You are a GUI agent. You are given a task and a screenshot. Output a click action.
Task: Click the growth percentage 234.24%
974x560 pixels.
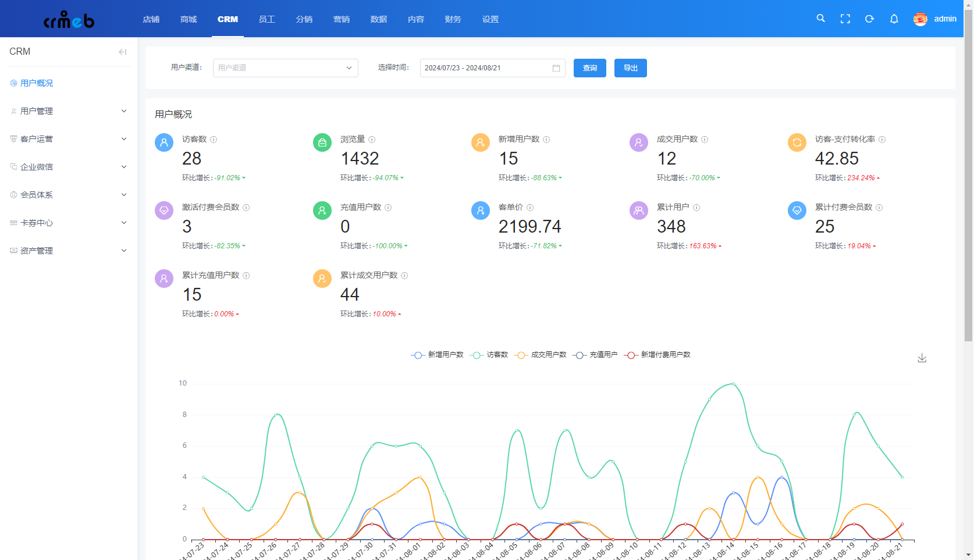tap(861, 178)
